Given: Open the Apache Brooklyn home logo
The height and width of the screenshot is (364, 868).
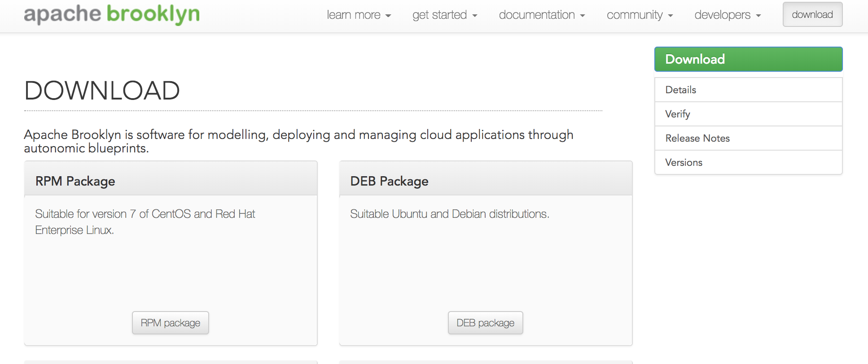Looking at the screenshot, I should pos(112,14).
